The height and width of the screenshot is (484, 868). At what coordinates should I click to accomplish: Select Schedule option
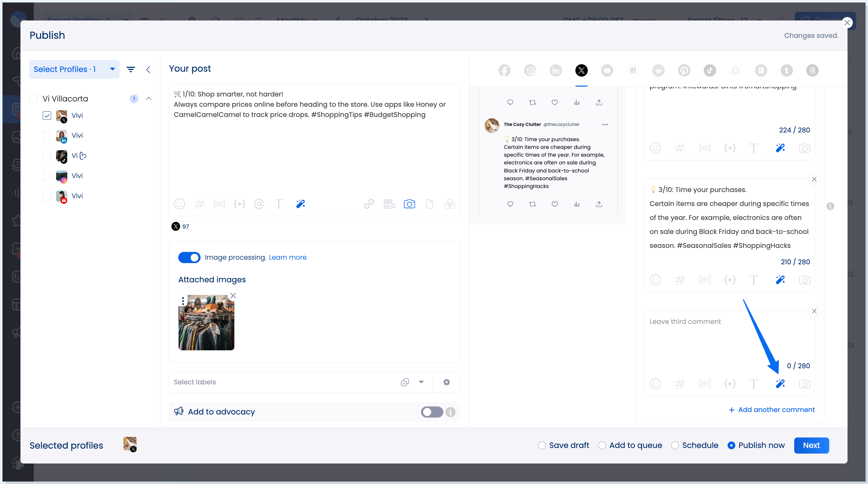click(x=675, y=445)
